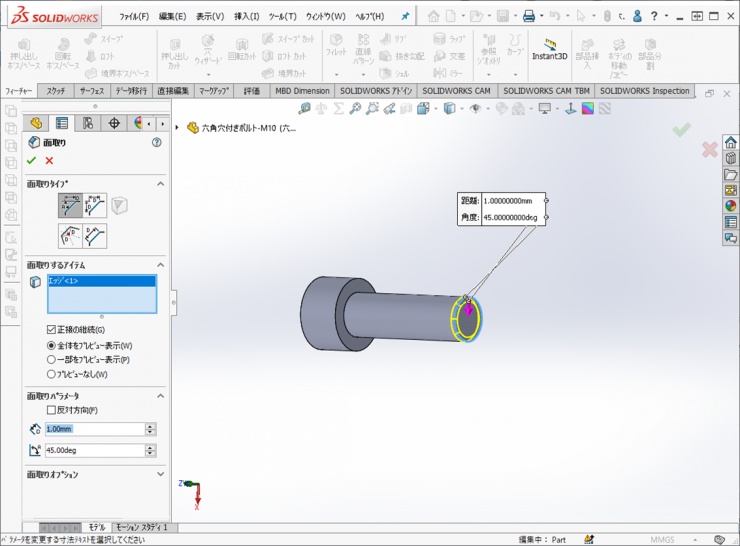Expand the 面取りオプション section
Screen dimensions: 740x546
(x=160, y=474)
